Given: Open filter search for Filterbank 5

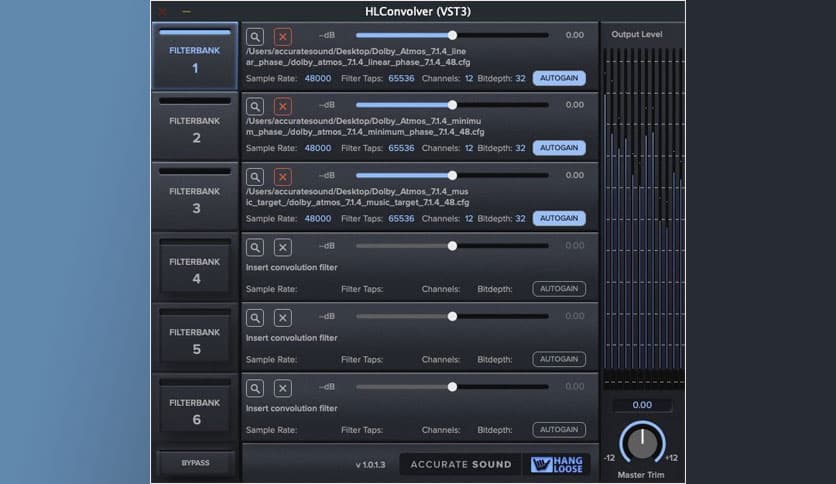Looking at the screenshot, I should click(x=255, y=318).
